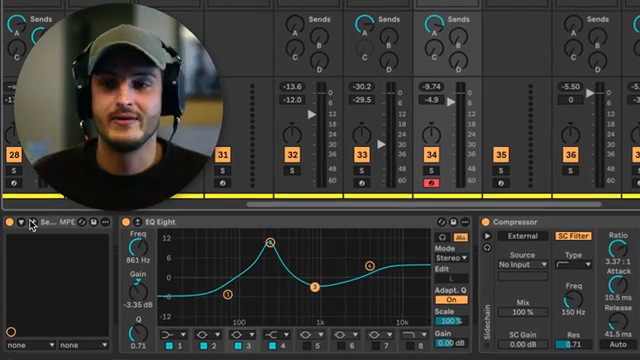Open hot-swap for EQ Eight device

(x=441, y=222)
